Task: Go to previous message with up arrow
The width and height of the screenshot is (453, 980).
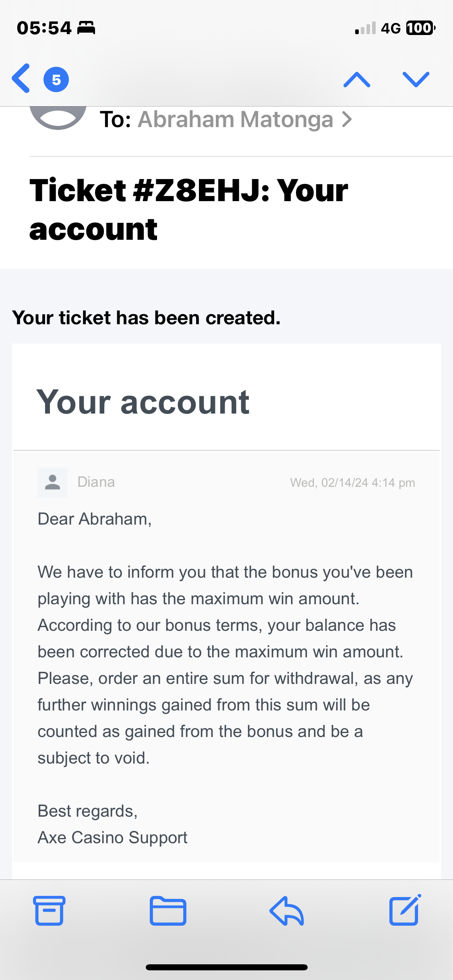Action: click(x=357, y=79)
